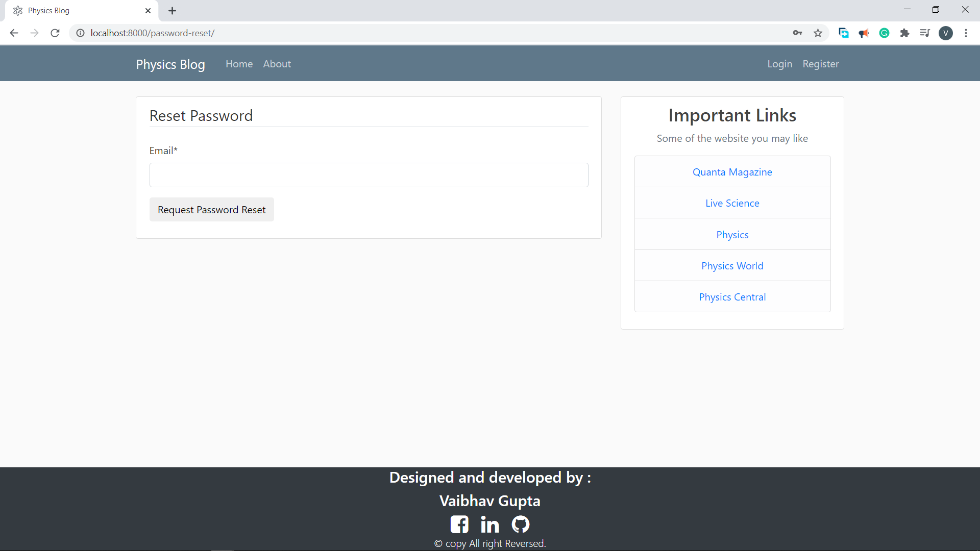The image size is (980, 551).
Task: Reload the page with refresh icon
Action: point(55,33)
